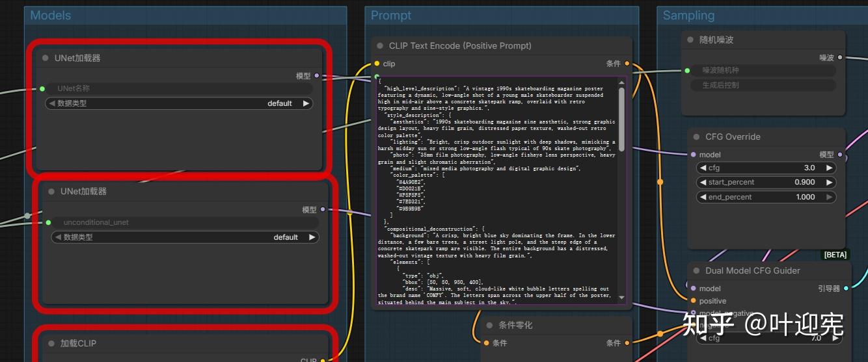
Task: Click the CLIP Text Encode (Positive Prompt) title
Action: point(460,46)
